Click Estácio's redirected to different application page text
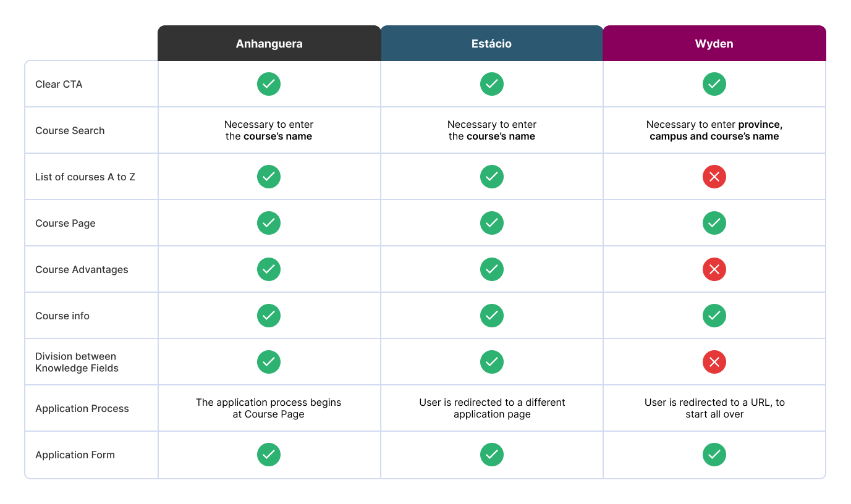This screenshot has height=504, width=851. click(492, 408)
